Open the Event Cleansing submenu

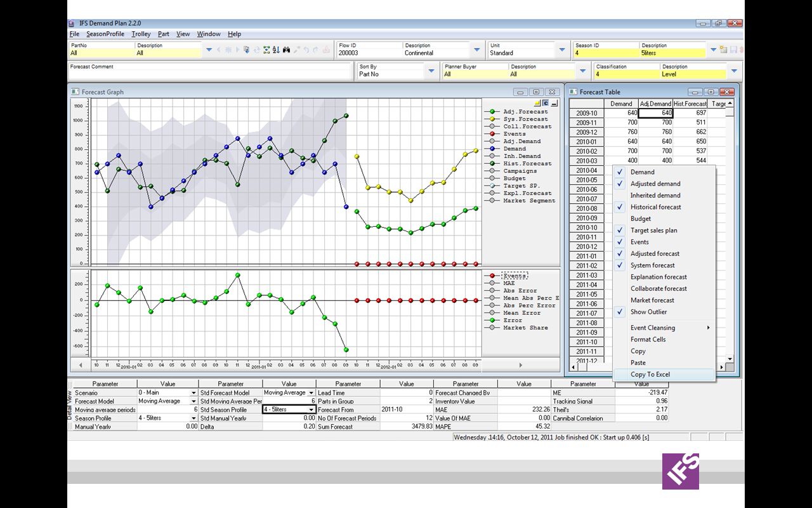pos(664,328)
